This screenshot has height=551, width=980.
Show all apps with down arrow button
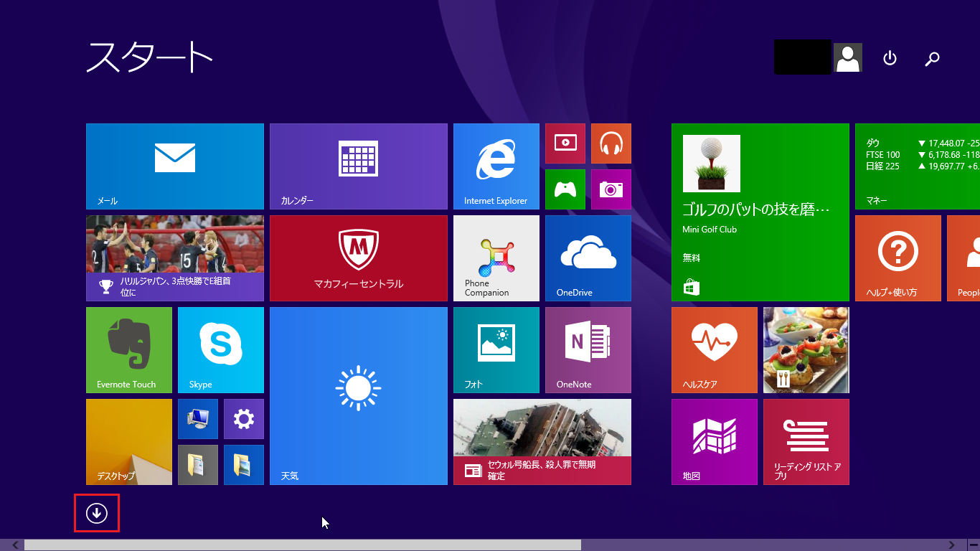[97, 513]
